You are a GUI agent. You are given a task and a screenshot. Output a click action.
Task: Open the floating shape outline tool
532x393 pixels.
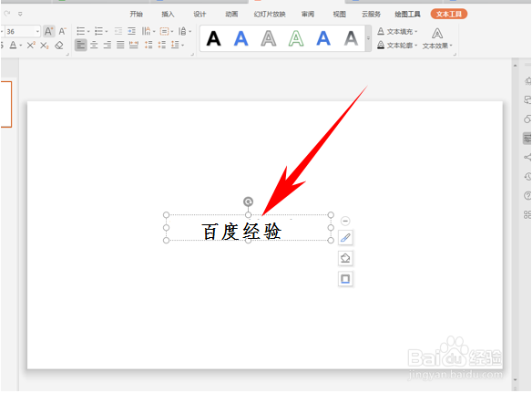click(x=345, y=279)
